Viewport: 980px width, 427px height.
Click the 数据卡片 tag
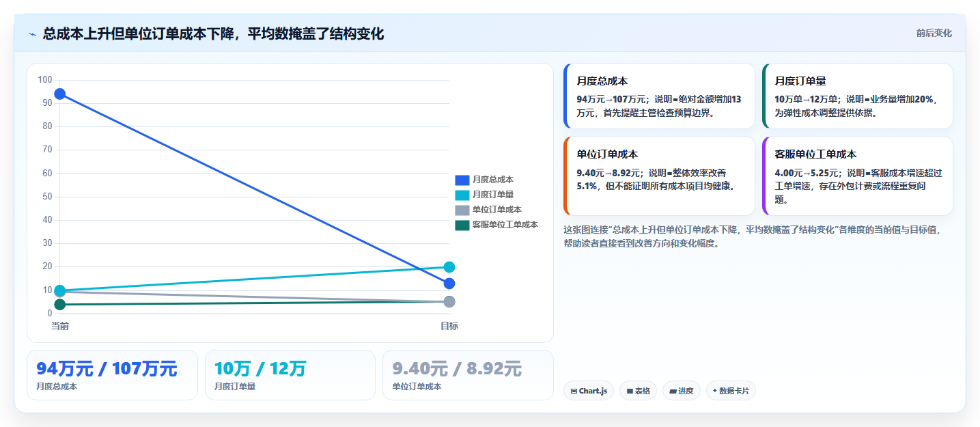[x=731, y=391]
